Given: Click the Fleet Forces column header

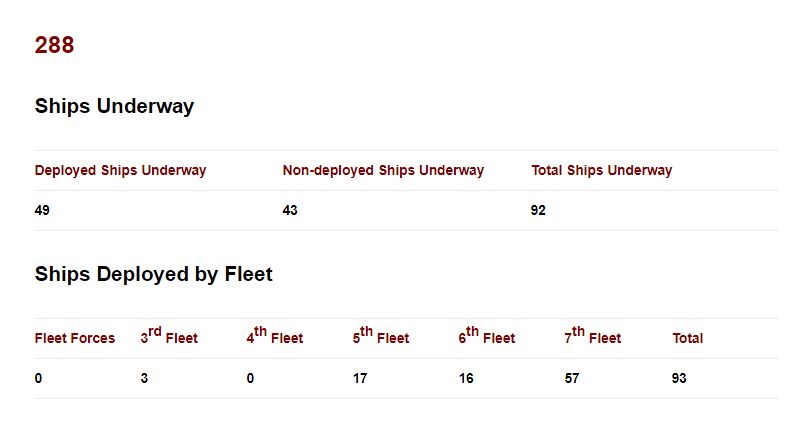Looking at the screenshot, I should tap(75, 339).
